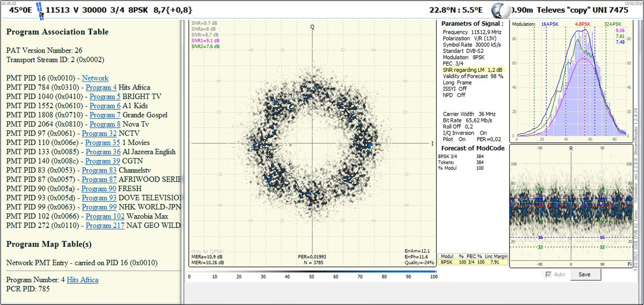Click the 'SNR2=7,6 dB' label in constellation
This screenshot has height=305, width=644.
click(x=205, y=46)
